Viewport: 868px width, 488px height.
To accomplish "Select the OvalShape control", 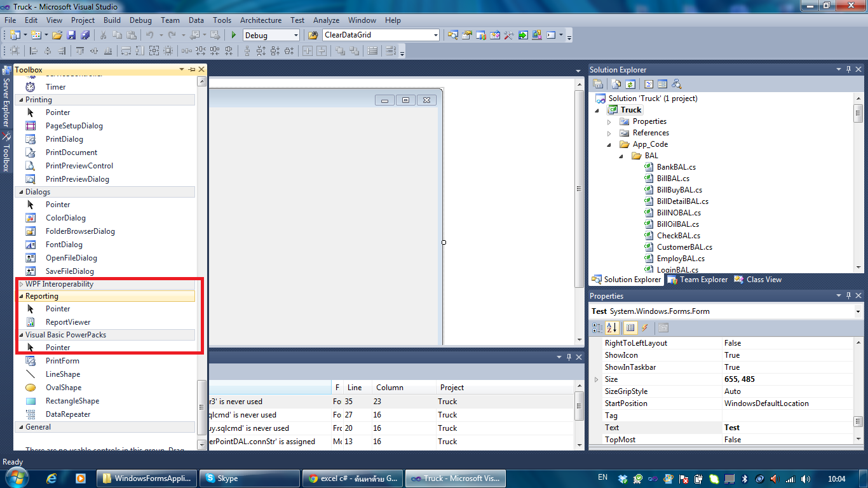I will (x=64, y=388).
